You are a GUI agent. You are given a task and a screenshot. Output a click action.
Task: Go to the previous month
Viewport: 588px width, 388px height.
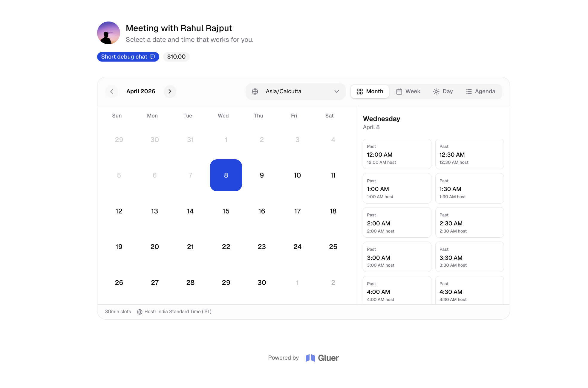111,91
